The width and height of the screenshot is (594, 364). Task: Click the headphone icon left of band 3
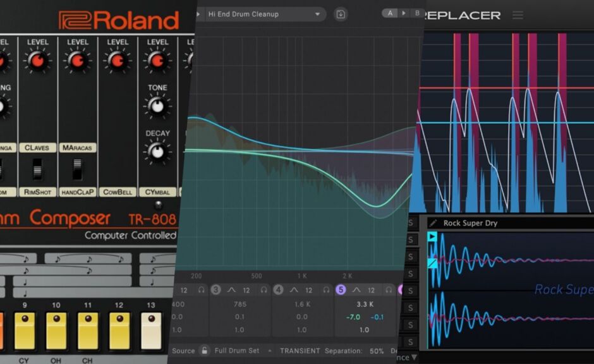(201, 290)
